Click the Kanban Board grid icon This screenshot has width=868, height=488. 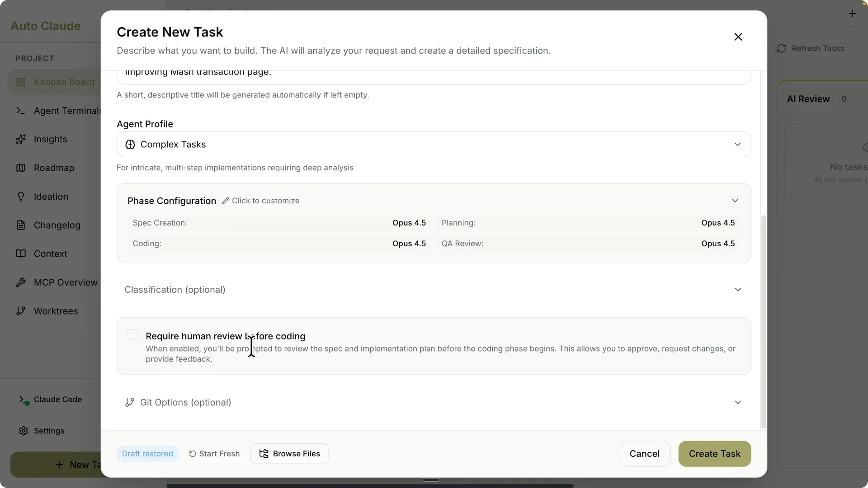coord(21,82)
